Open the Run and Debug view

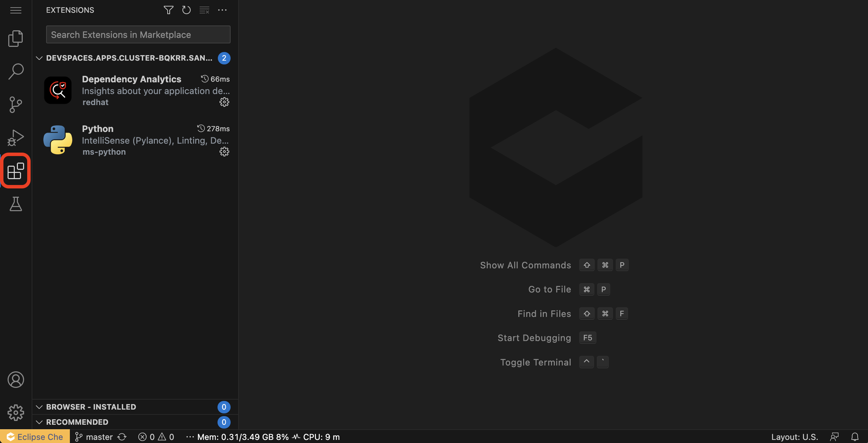(x=16, y=137)
